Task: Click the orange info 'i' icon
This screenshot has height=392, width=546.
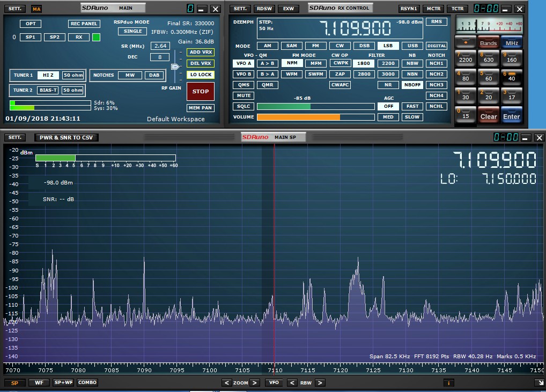Action: click(x=448, y=383)
